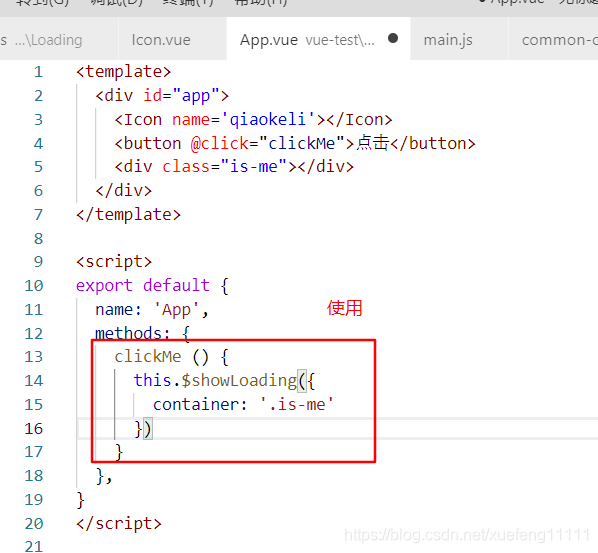The width and height of the screenshot is (598, 553).
Task: Click the id="app" attribute text
Action: [x=181, y=95]
